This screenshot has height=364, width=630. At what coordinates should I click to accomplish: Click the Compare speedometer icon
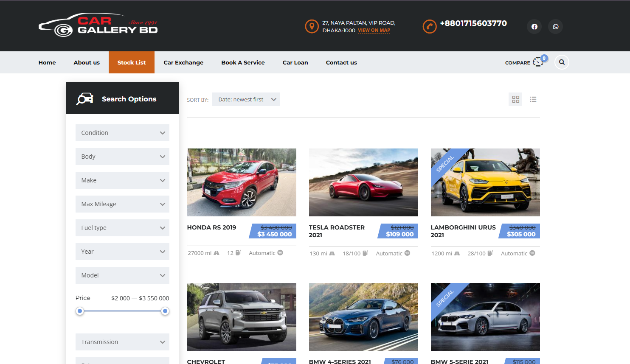tap(538, 62)
